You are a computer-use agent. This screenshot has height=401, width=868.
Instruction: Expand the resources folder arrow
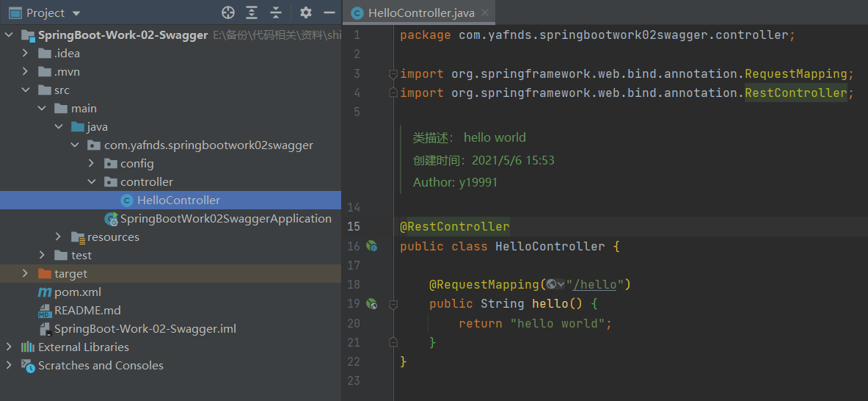[x=58, y=237]
